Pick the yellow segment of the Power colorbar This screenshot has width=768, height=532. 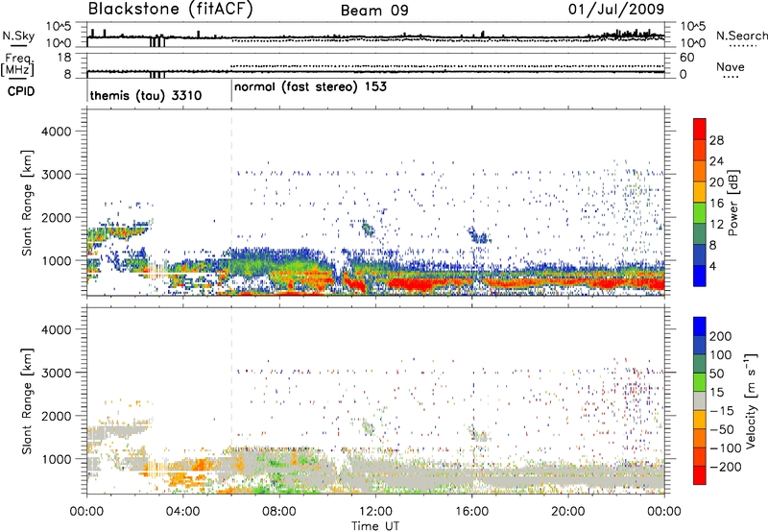tap(700, 192)
